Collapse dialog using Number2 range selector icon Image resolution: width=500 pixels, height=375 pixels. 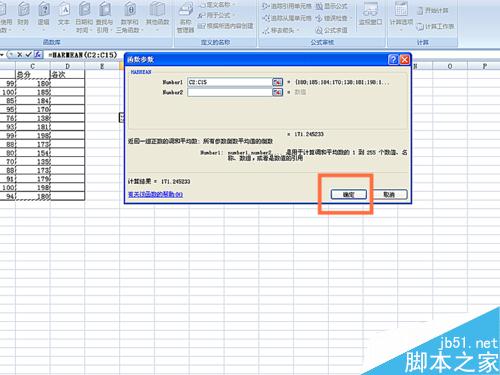coord(277,92)
